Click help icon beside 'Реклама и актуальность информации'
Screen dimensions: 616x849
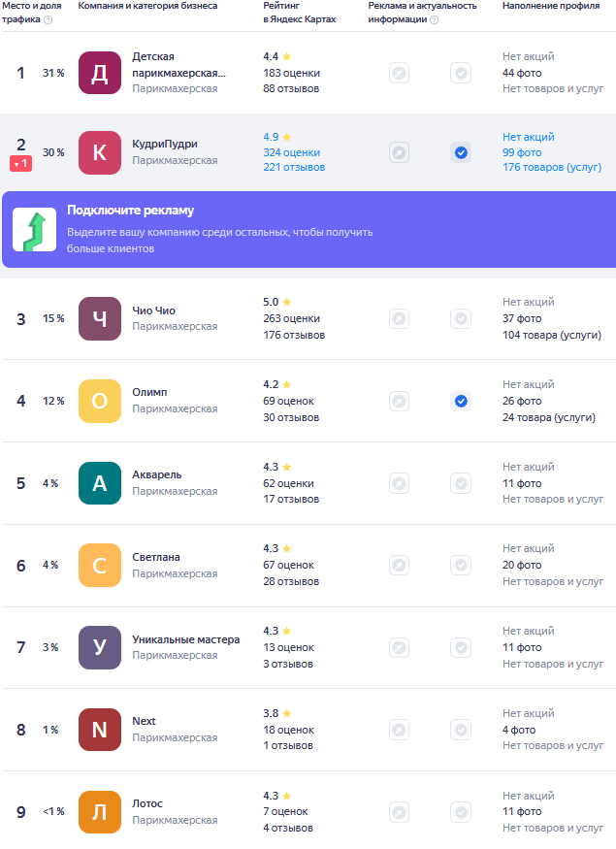[x=434, y=19]
